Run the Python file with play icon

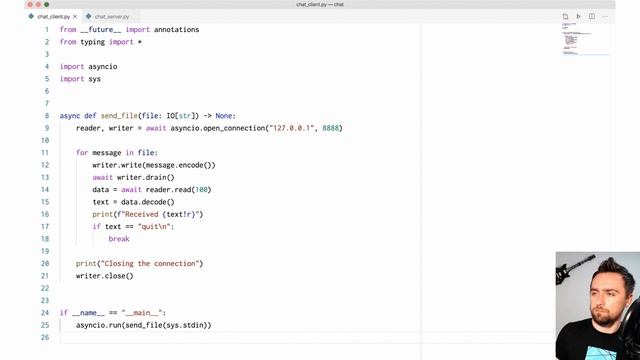pos(578,16)
